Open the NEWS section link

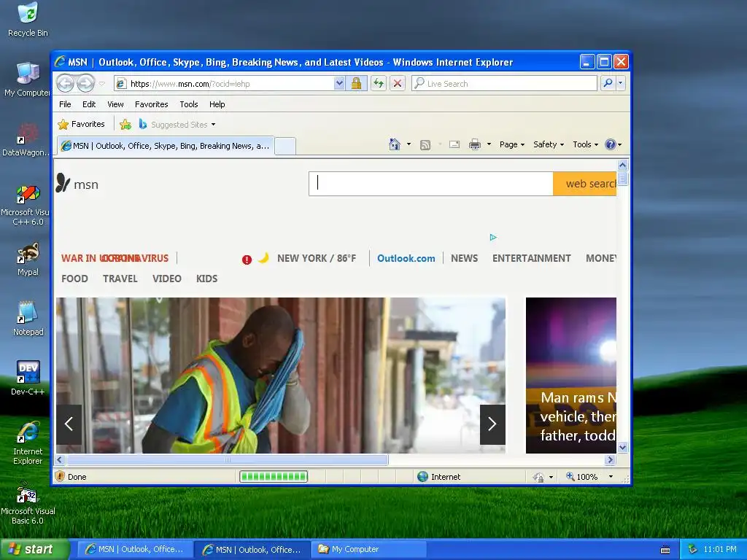464,258
